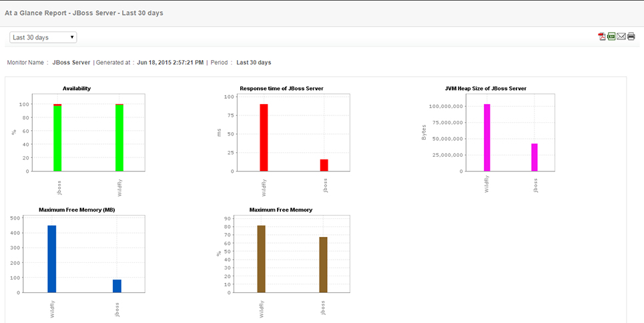
Task: Click the Generated at label
Action: [x=113, y=63]
